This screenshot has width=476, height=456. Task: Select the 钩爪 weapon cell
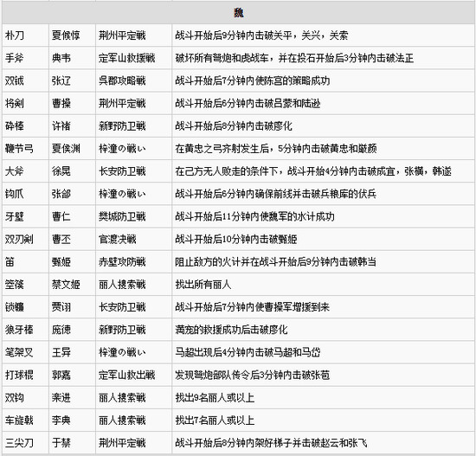pos(25,194)
